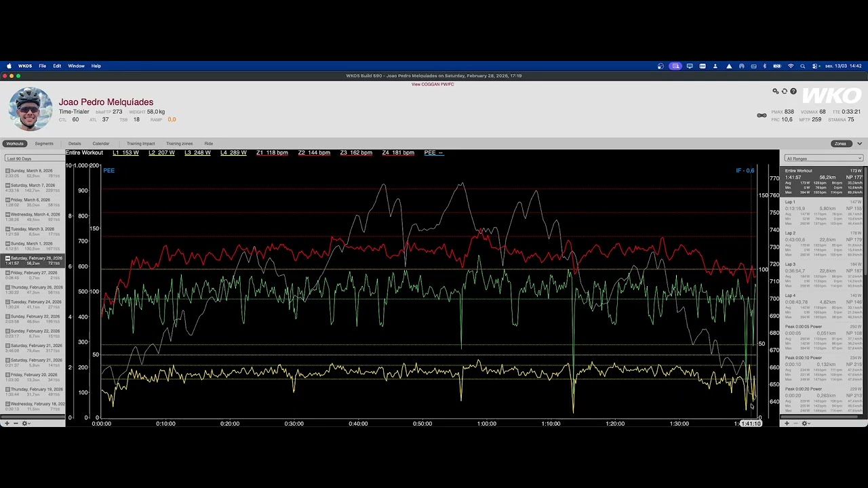Select the Friday, March 6, 2026 workout
The height and width of the screenshot is (488, 868).
pyautogui.click(x=34, y=202)
